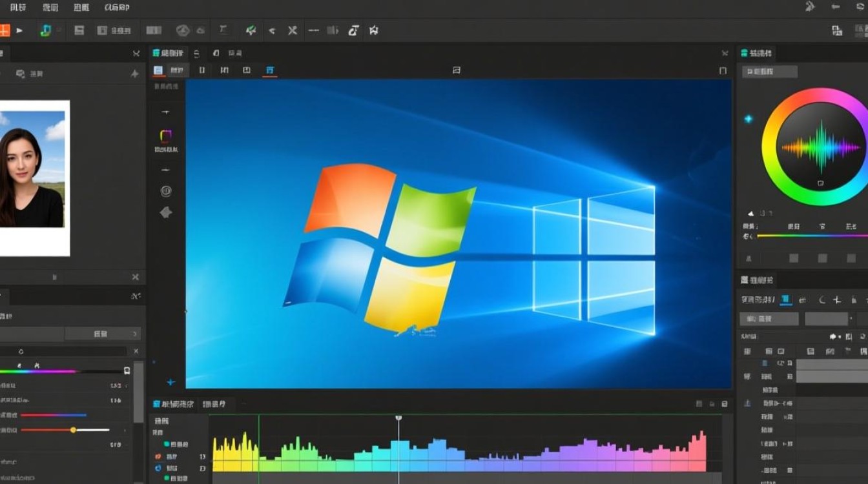Open the small dropdown arrow next to music icon
This screenshot has height=484, width=868.
(59, 30)
